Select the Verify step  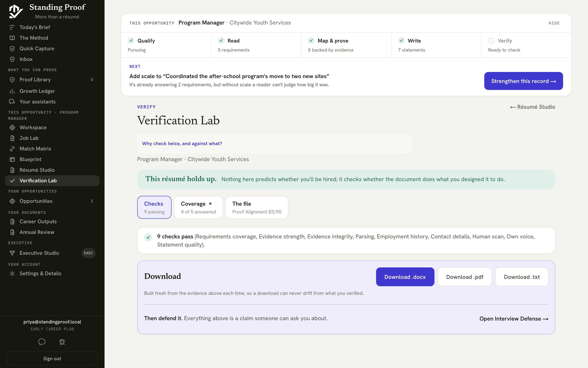[x=526, y=45]
